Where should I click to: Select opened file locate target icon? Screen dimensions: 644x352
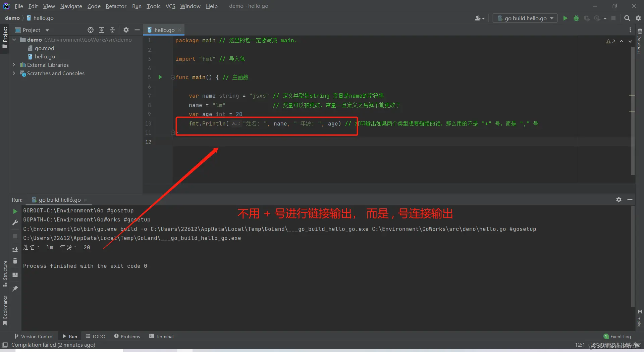(91, 30)
